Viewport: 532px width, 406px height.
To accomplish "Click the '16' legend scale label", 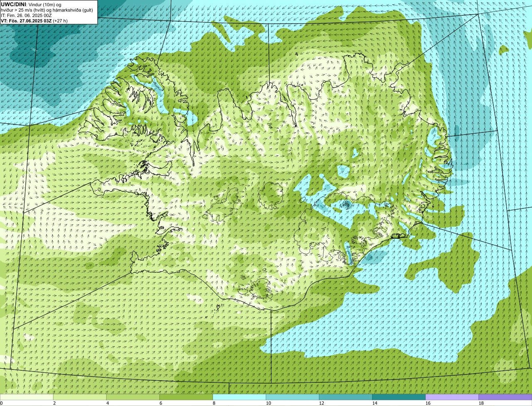I will tap(428, 403).
